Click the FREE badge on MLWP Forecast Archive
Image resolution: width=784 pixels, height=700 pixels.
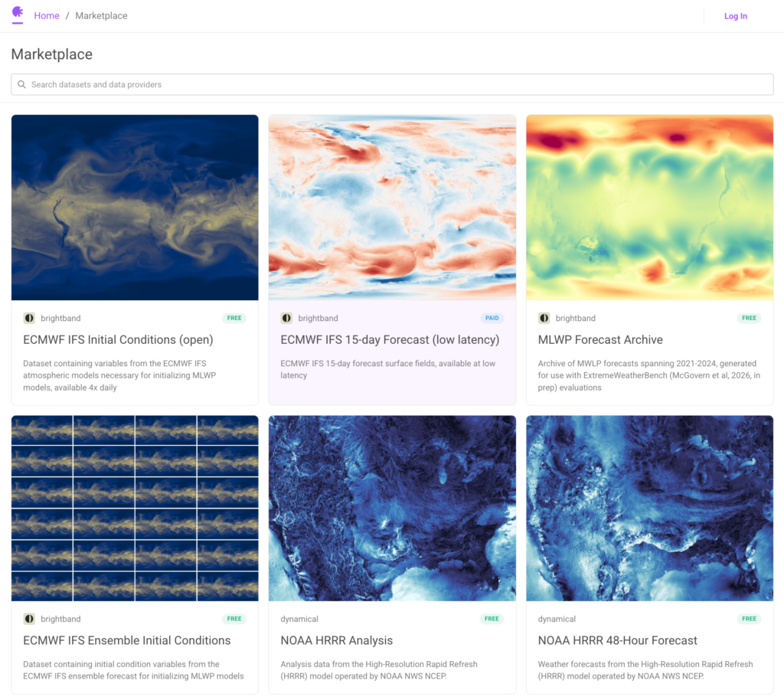(x=749, y=318)
